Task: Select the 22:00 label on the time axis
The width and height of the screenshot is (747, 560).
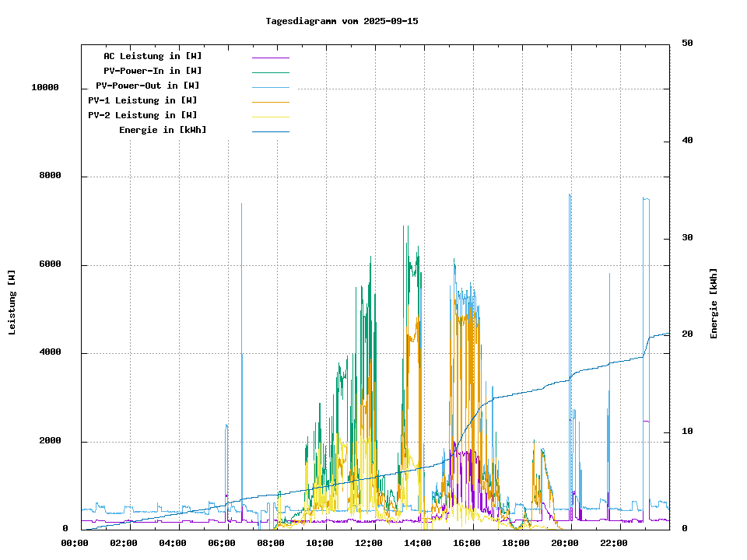Action: (614, 543)
